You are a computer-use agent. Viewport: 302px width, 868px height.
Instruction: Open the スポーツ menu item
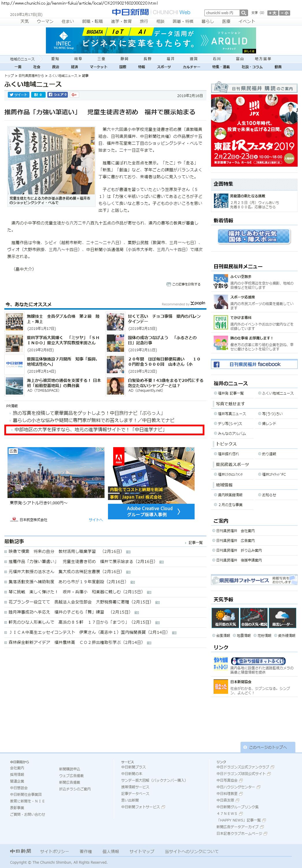[164, 67]
